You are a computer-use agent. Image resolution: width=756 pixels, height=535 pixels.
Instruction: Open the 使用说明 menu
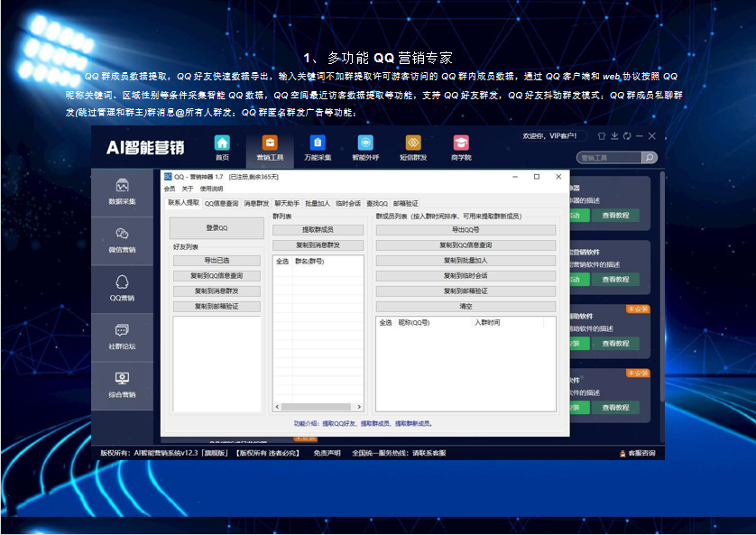click(x=211, y=189)
